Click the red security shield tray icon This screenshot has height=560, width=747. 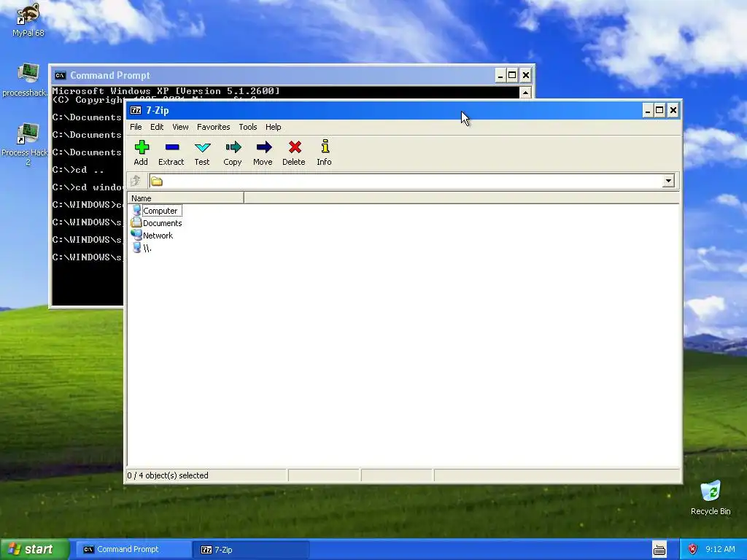pos(693,549)
